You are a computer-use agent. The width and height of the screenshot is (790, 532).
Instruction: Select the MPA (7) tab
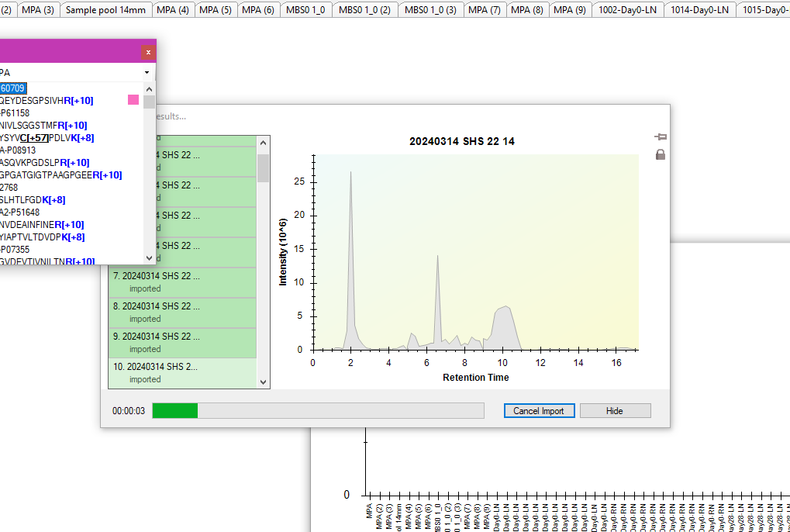pos(485,10)
